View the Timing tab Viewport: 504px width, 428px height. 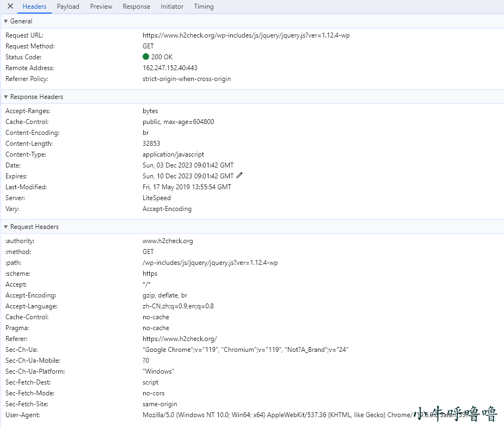(204, 7)
